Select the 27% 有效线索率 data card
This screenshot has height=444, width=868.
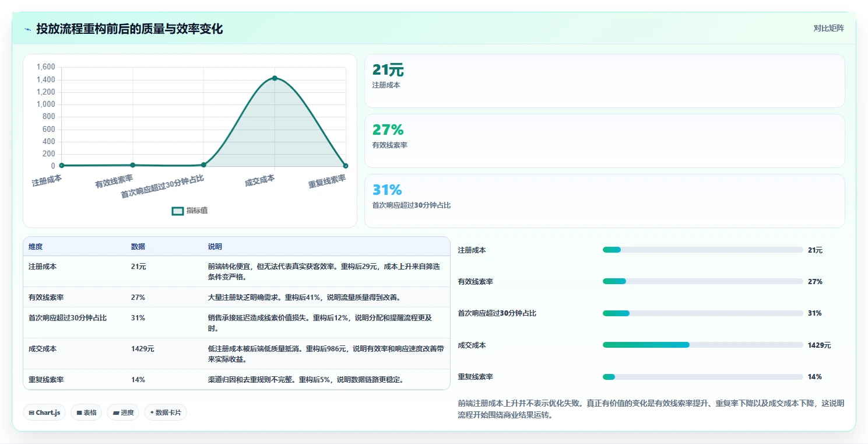[x=605, y=141]
